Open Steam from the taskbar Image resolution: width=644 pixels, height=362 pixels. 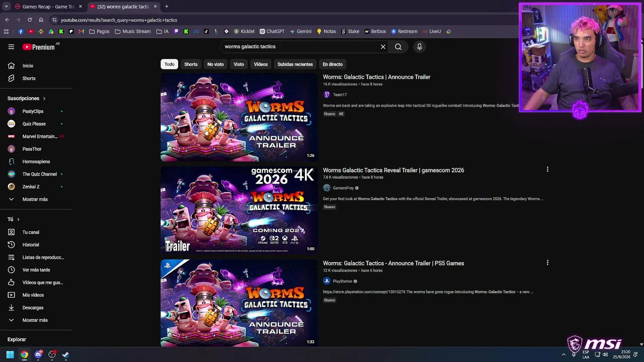pos(65,354)
